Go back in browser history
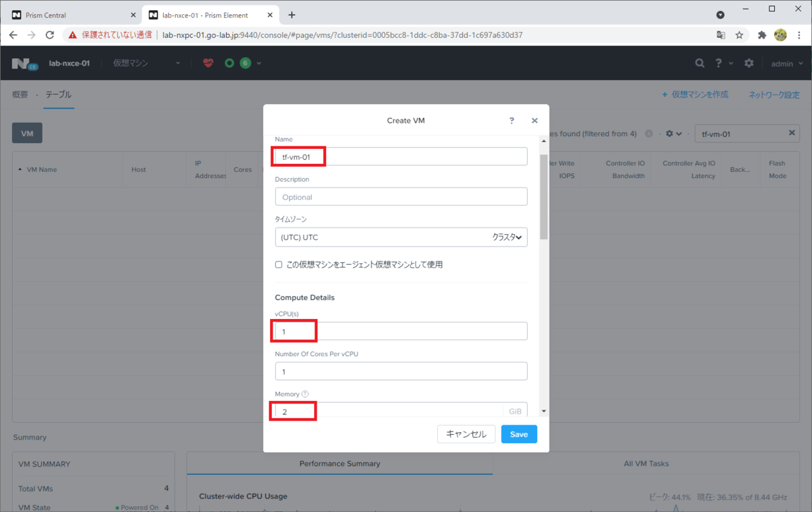Image resolution: width=812 pixels, height=512 pixels. 14,35
